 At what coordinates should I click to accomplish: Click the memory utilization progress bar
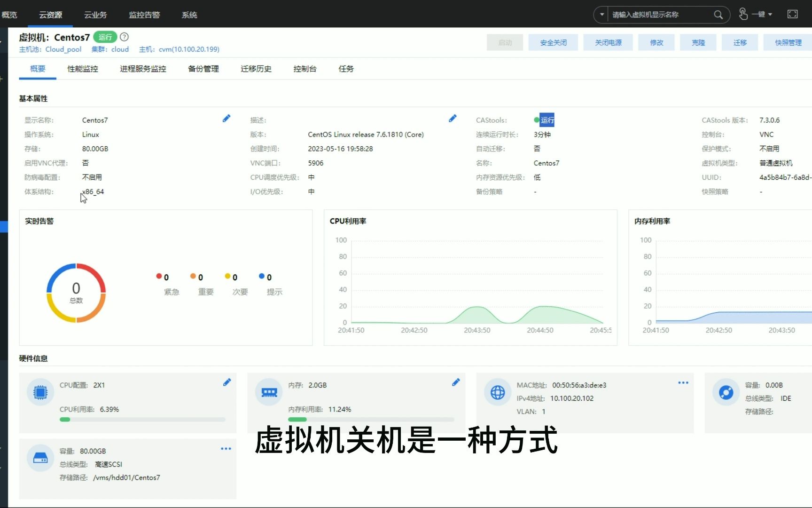(371, 420)
